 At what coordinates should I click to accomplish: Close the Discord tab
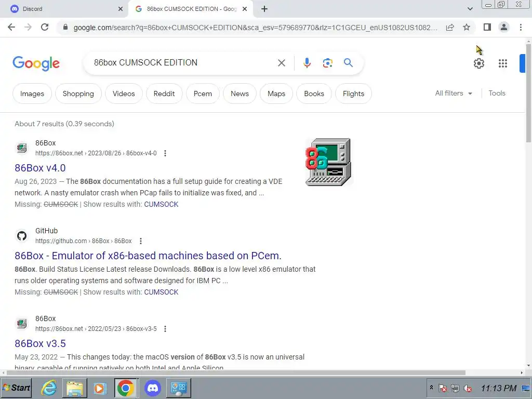click(121, 9)
